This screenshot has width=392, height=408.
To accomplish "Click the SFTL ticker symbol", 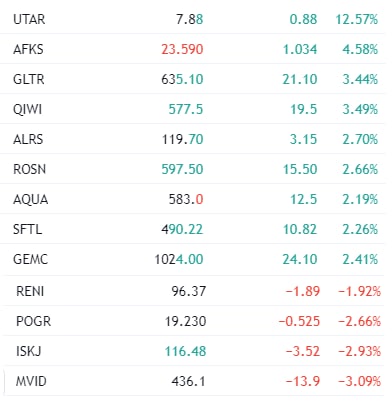I will coord(28,229).
